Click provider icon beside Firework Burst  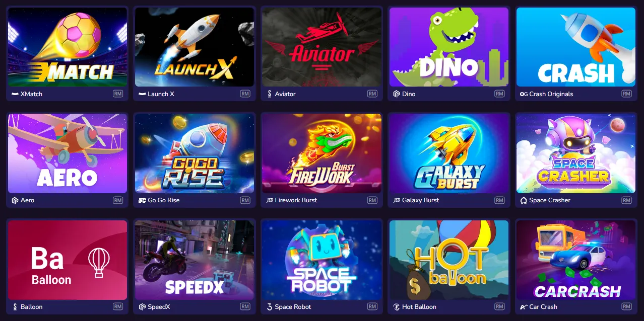point(269,200)
